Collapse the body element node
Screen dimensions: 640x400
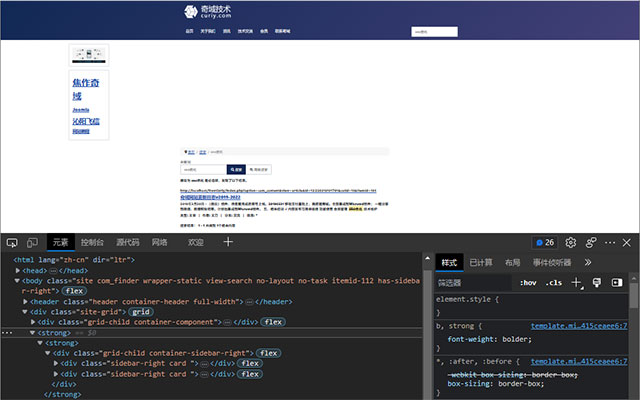coord(17,281)
